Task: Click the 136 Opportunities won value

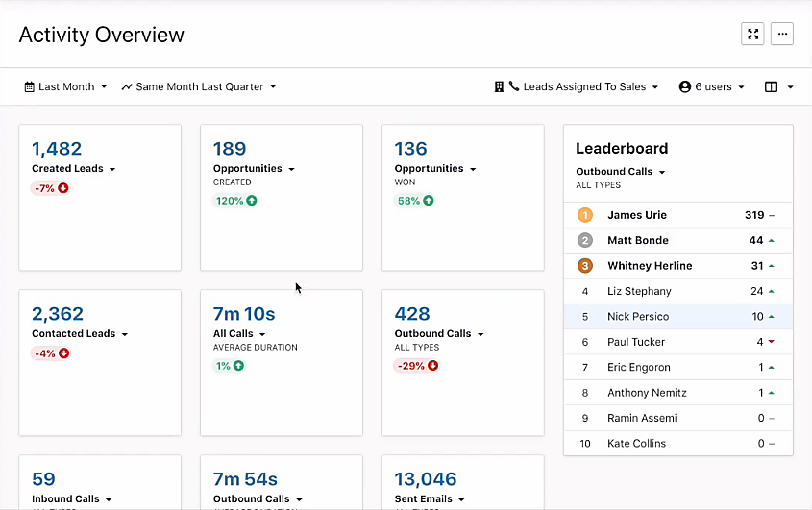Action: (410, 149)
